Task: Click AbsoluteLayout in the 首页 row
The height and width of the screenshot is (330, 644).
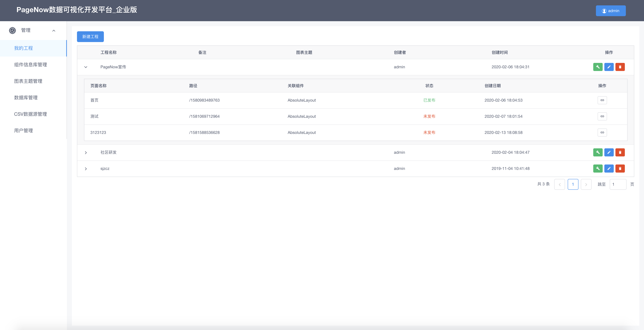Action: coord(301,100)
